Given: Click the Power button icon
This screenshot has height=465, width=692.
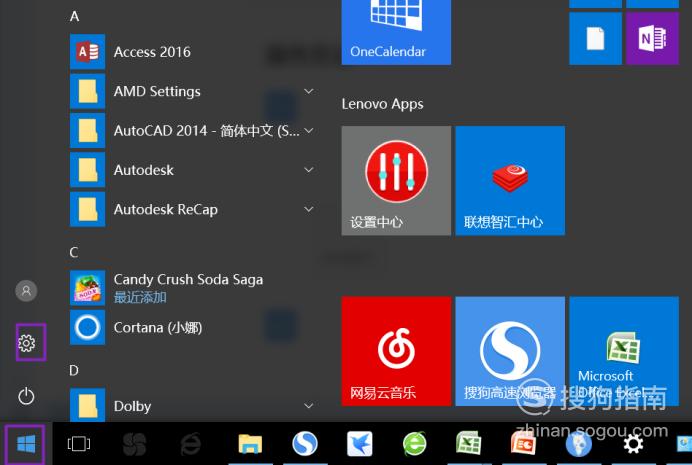Looking at the screenshot, I should pos(26,396).
